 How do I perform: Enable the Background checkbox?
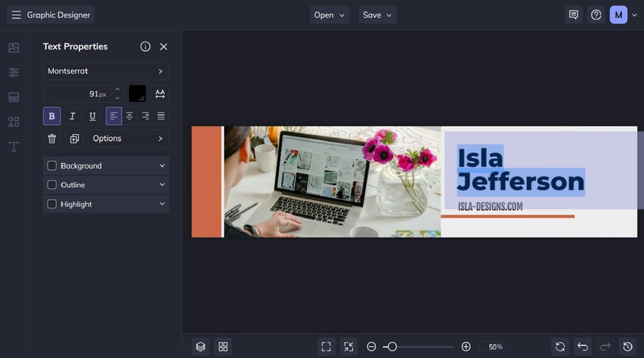pos(52,166)
